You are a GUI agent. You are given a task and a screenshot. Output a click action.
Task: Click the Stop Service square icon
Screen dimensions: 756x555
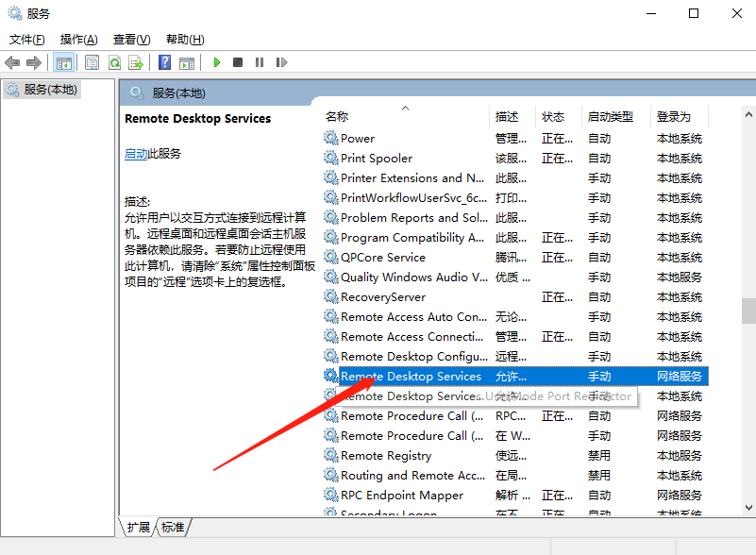238,62
